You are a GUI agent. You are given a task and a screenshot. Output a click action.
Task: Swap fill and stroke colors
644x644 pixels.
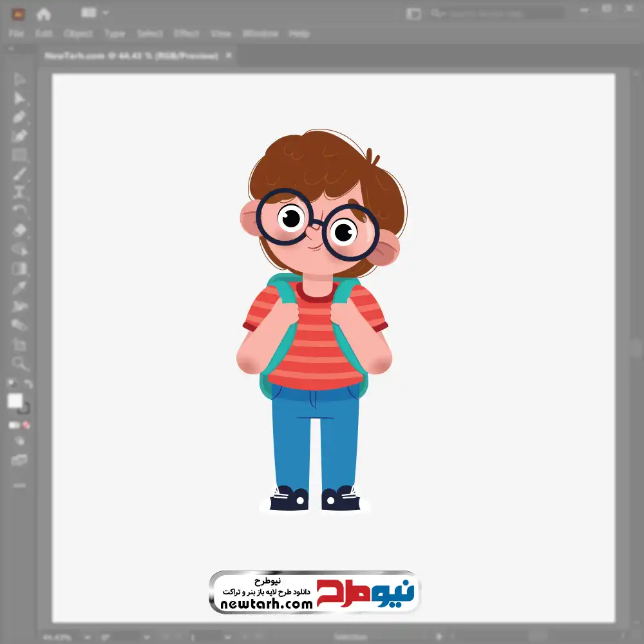tap(28, 384)
